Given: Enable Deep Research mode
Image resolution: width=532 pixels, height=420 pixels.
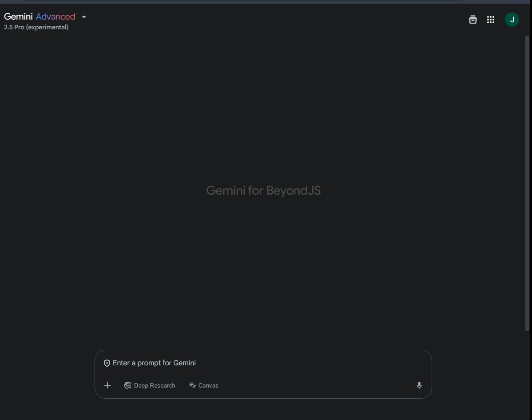Looking at the screenshot, I should tap(150, 385).
